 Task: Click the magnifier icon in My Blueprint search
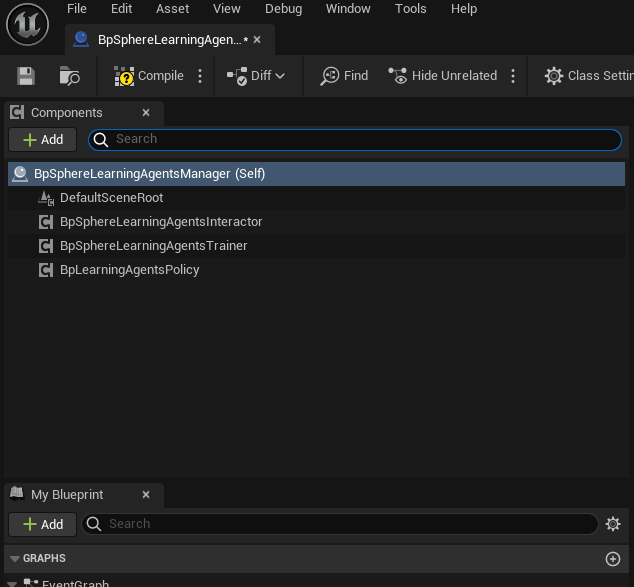94,524
